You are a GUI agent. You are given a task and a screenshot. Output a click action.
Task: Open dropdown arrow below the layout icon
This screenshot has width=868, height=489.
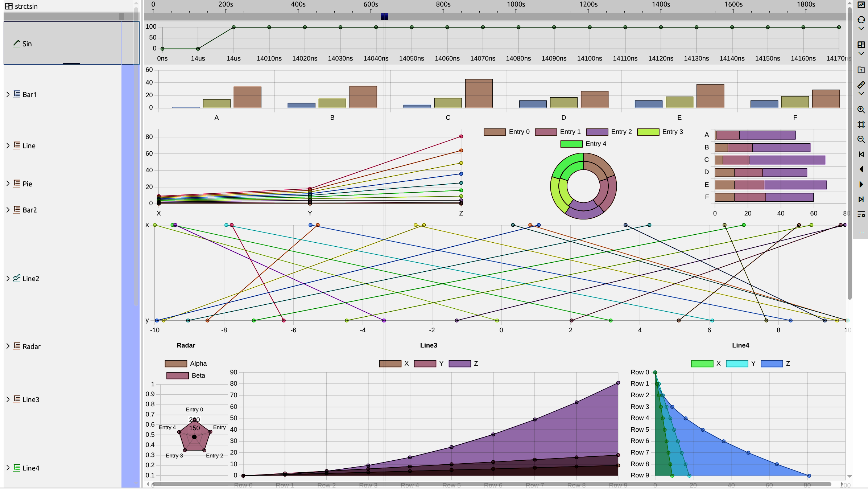point(861,54)
